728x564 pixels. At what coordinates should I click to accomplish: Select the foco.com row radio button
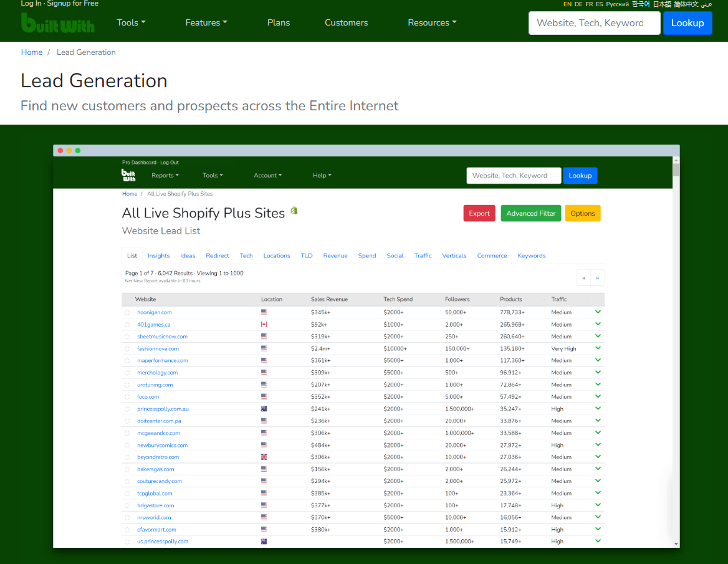127,398
